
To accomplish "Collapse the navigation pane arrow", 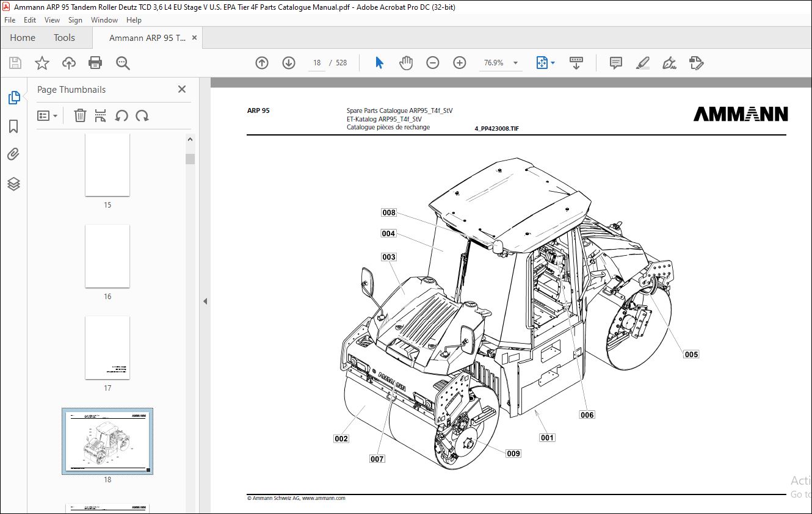I will 205,301.
